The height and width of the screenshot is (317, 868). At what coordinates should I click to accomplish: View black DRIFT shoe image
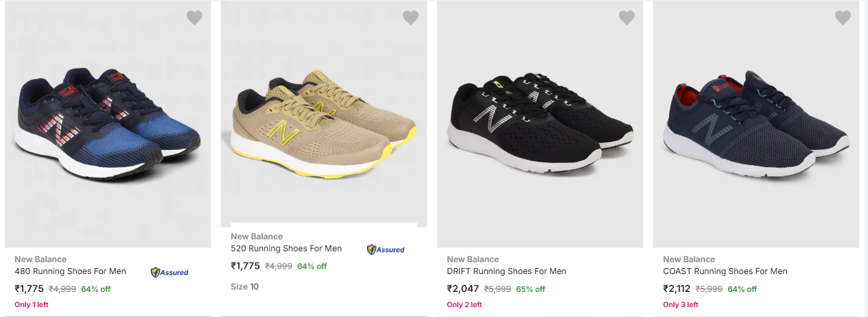point(540,125)
